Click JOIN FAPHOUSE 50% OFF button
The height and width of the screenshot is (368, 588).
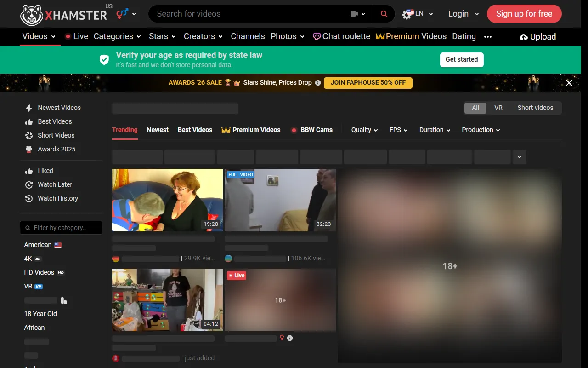[368, 83]
